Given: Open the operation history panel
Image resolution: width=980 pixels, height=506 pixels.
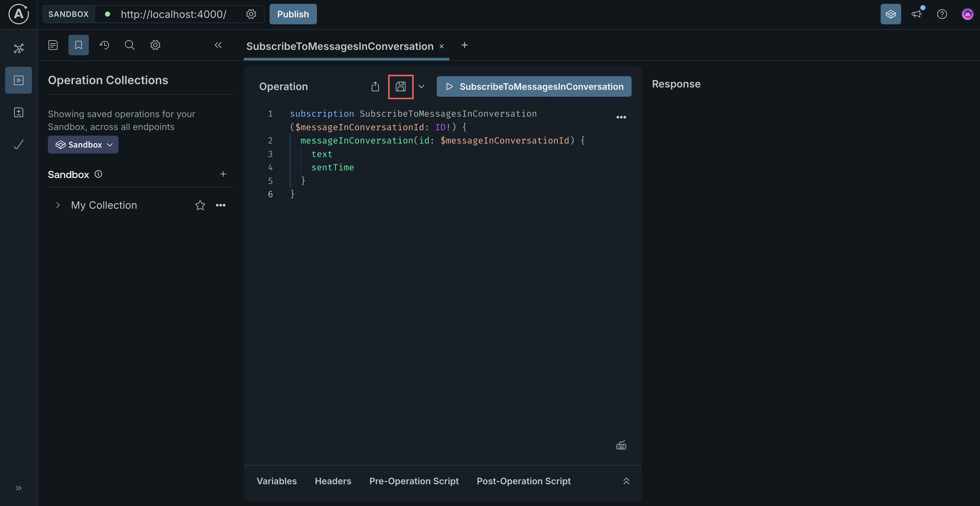Looking at the screenshot, I should pos(104,45).
